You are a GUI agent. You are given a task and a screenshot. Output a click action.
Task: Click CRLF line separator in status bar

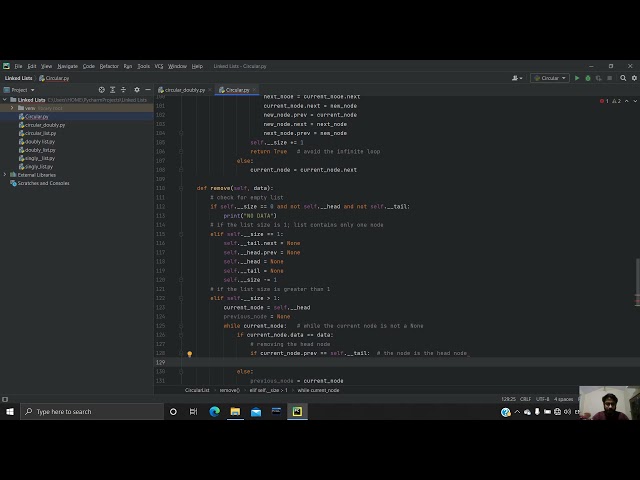[525, 399]
